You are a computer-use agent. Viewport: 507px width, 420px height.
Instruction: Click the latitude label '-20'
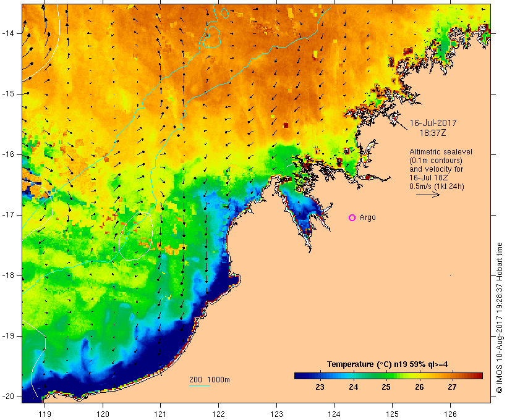pos(8,397)
